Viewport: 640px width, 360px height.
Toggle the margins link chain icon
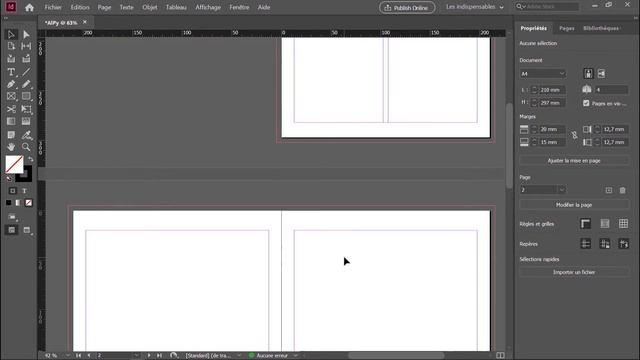coord(574,135)
